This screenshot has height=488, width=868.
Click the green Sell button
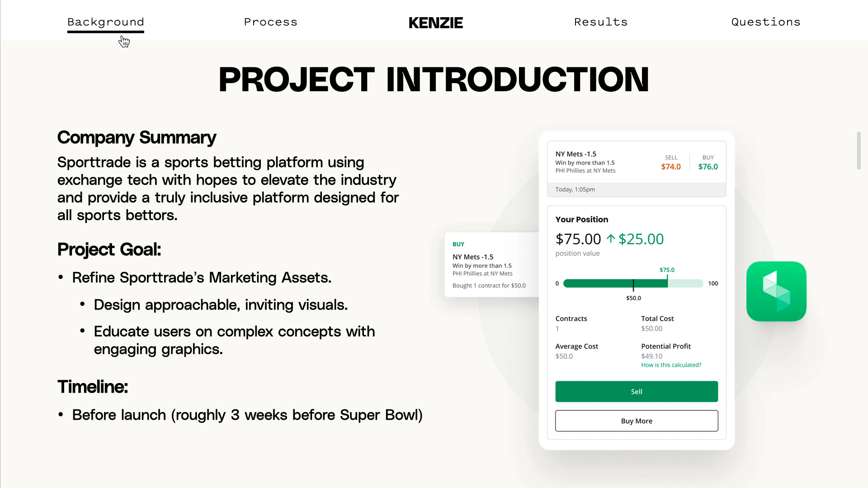pos(637,392)
